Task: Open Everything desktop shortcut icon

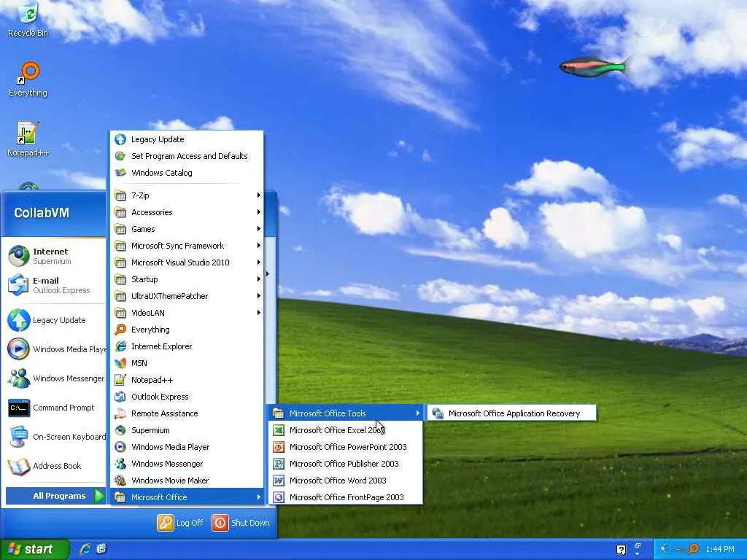Action: coord(28,79)
